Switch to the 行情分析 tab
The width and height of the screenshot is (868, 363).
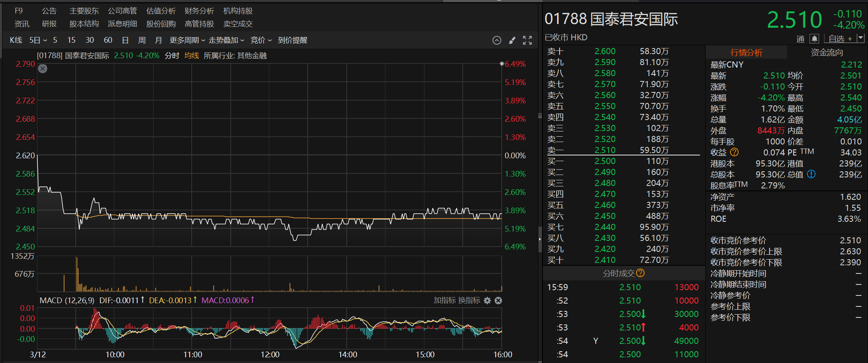(x=746, y=52)
